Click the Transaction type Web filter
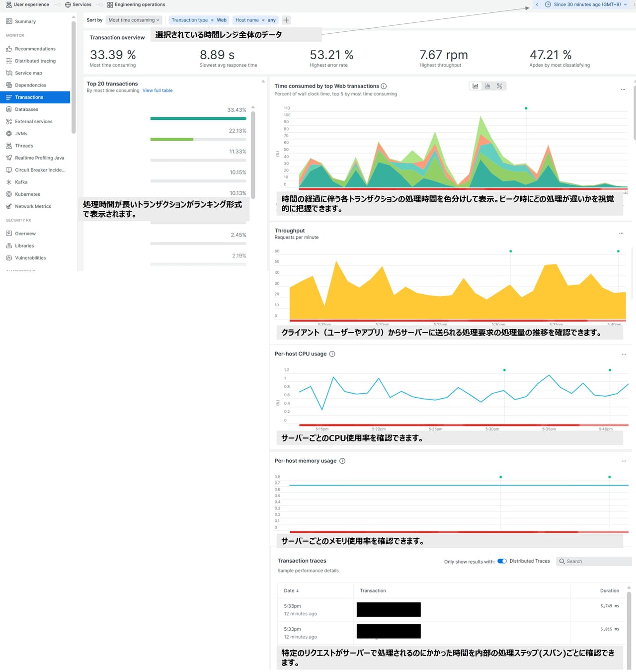Viewport: 636px width, 672px height. click(199, 20)
